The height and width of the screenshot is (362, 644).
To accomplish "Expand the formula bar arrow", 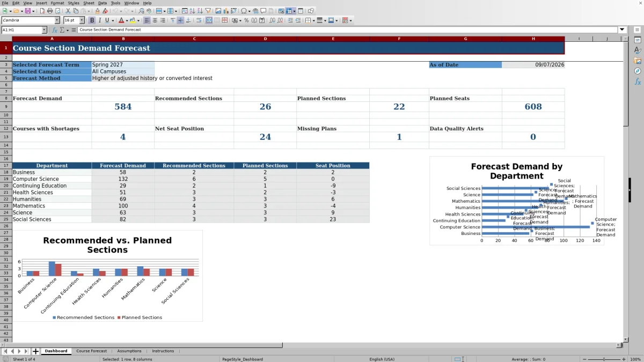I will tap(622, 30).
